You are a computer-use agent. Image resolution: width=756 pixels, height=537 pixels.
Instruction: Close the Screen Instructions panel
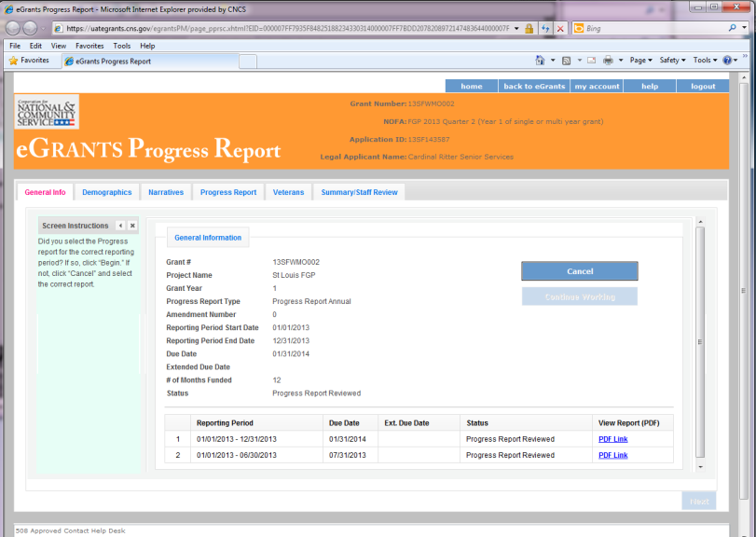[132, 226]
